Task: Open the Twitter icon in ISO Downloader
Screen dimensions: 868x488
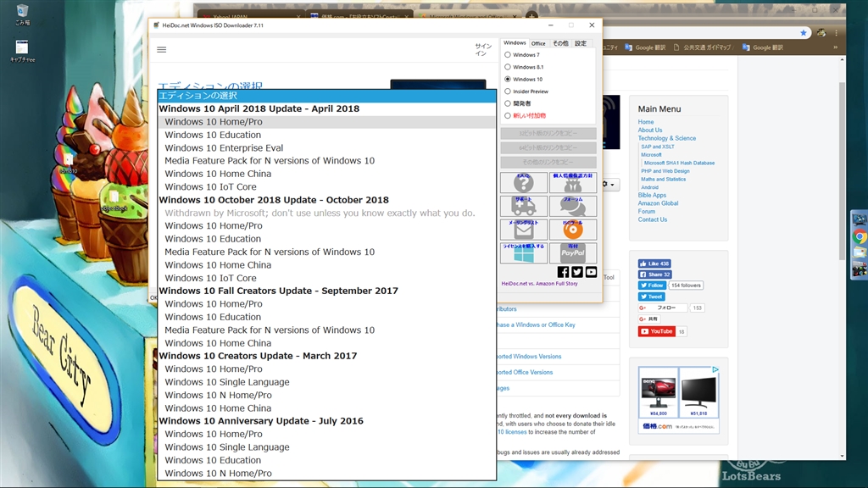Action: tap(576, 272)
